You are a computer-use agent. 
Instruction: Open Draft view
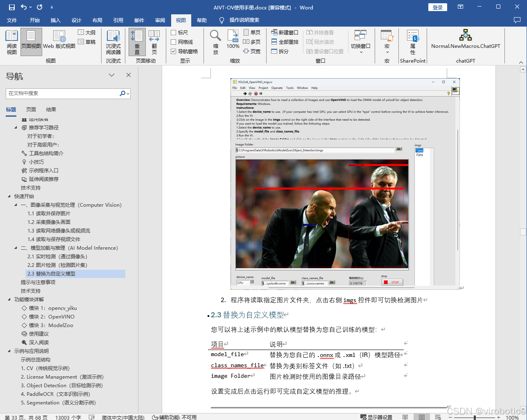point(87,42)
